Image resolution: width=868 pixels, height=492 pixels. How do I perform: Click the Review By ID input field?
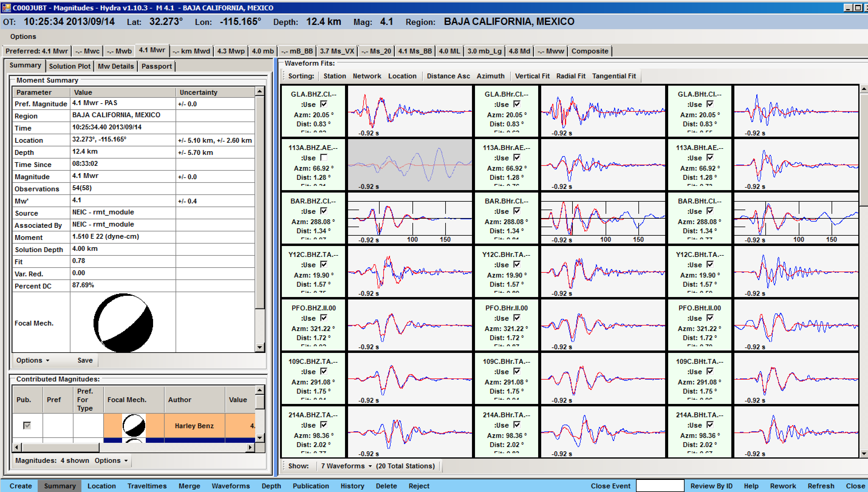tap(660, 486)
